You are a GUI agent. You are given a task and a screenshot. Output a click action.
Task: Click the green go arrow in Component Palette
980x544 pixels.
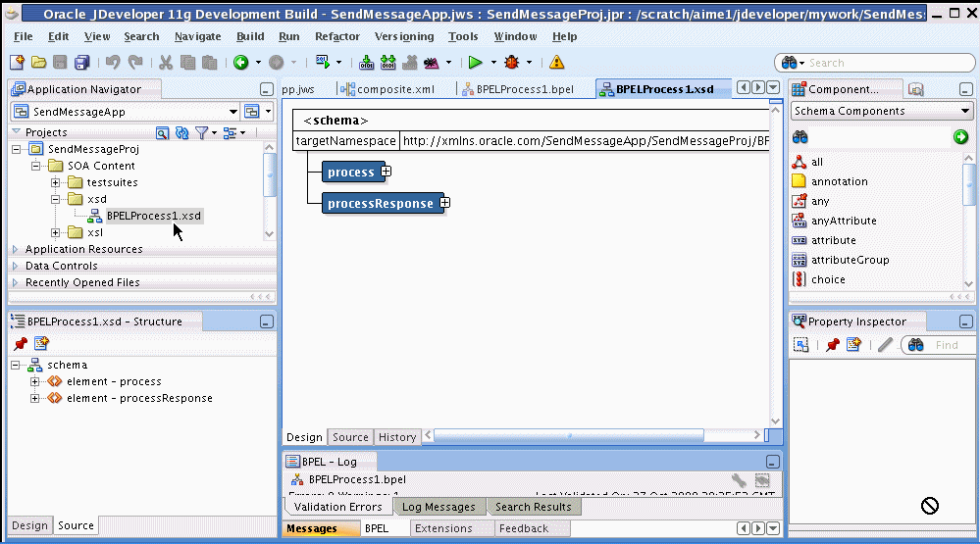pyautogui.click(x=960, y=137)
